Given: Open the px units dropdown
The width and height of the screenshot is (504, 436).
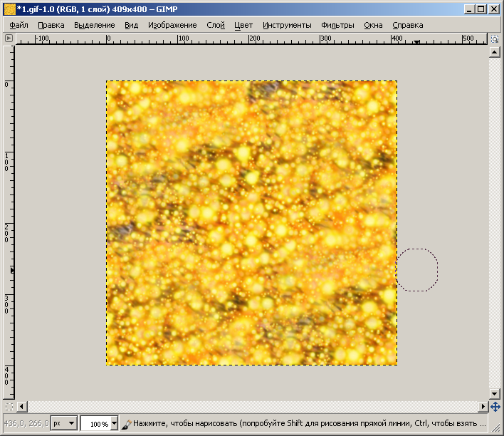Looking at the screenshot, I should 64,423.
